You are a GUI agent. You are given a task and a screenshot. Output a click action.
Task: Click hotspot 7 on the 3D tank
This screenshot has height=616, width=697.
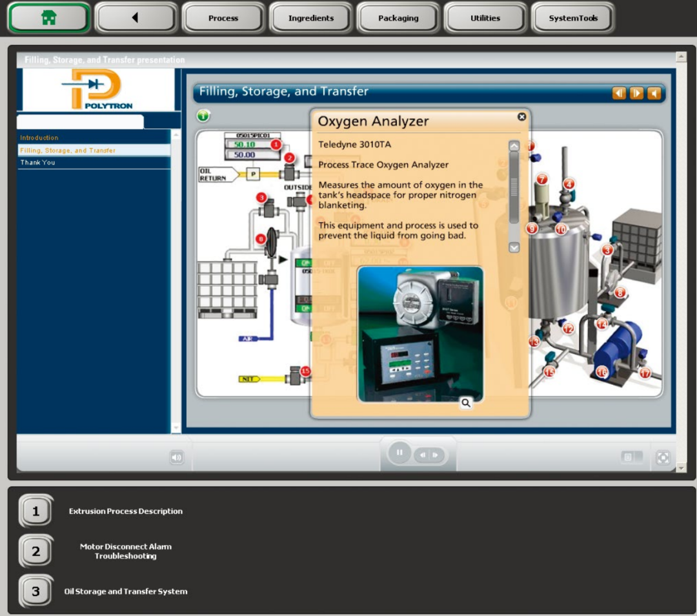542,180
